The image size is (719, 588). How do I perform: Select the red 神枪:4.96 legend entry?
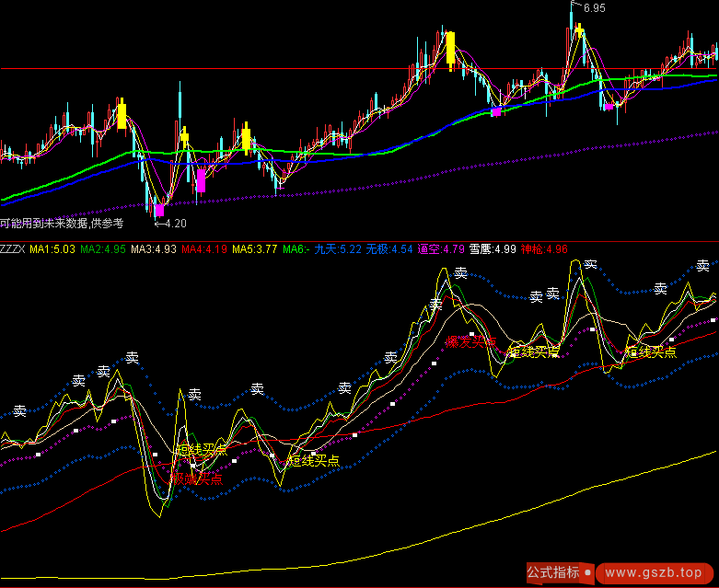click(544, 248)
